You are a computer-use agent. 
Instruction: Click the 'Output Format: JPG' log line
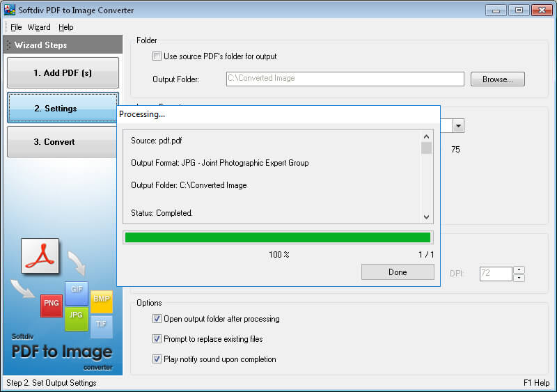pyautogui.click(x=220, y=163)
